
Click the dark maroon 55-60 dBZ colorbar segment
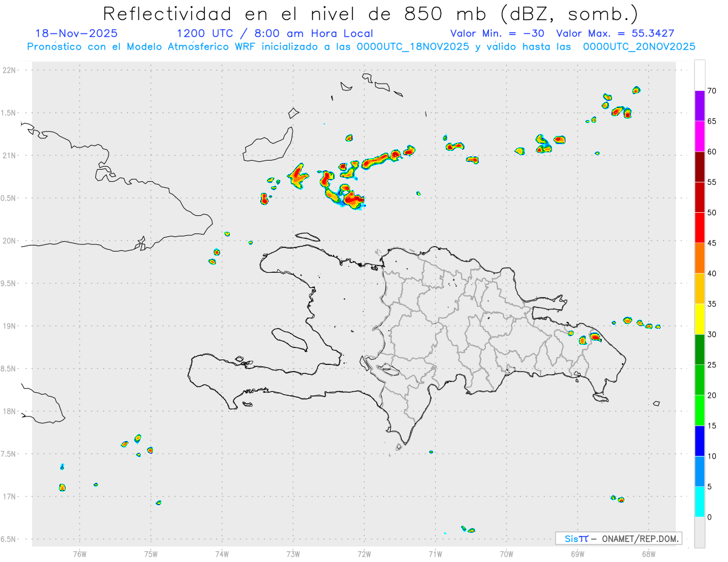click(699, 167)
